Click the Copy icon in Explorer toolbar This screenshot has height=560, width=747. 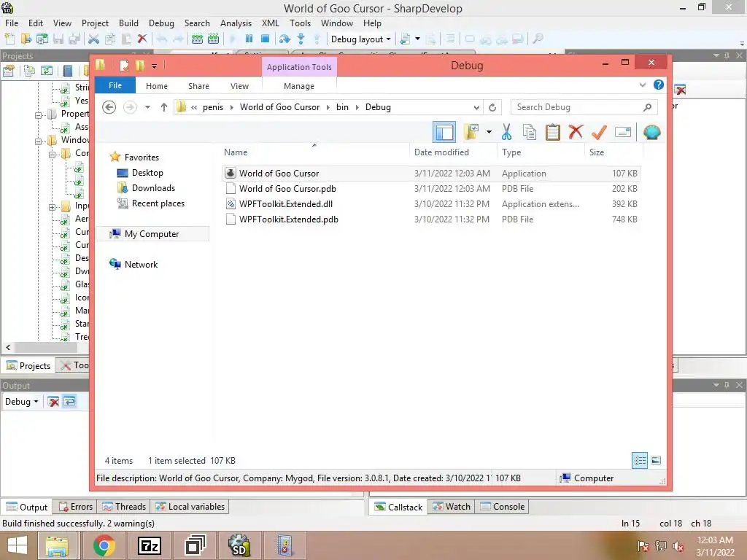(530, 132)
